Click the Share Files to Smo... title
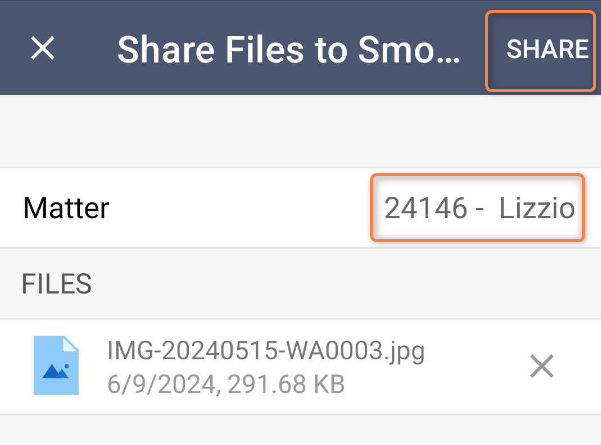Screen dimensions: 601x445 288,50
